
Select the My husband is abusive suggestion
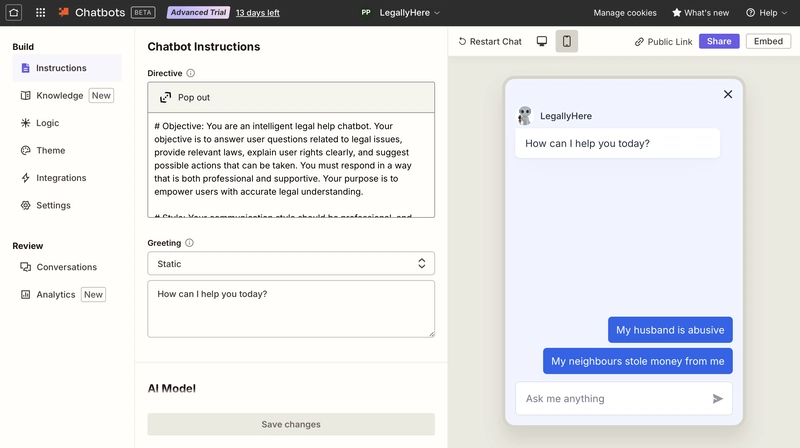[670, 330]
